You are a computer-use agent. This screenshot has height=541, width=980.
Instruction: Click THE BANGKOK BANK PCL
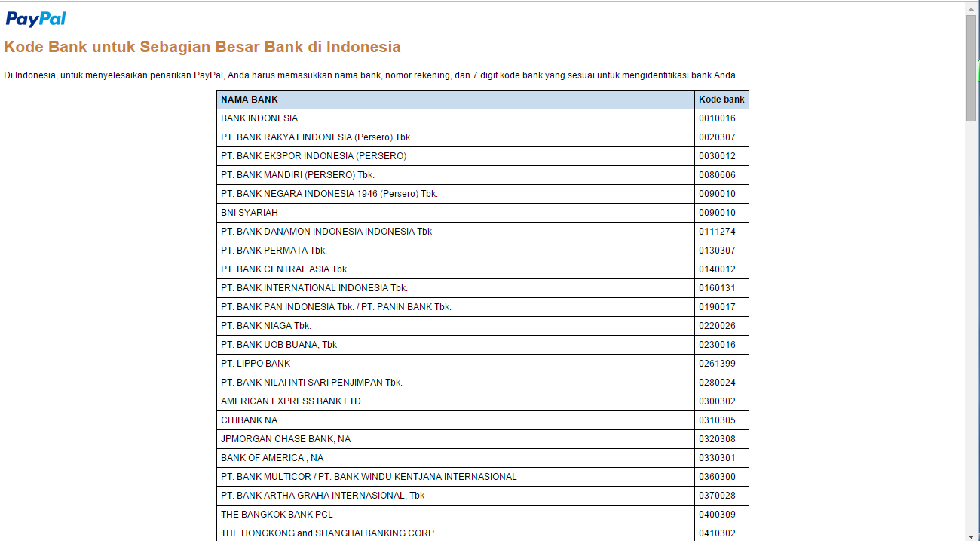point(277,515)
